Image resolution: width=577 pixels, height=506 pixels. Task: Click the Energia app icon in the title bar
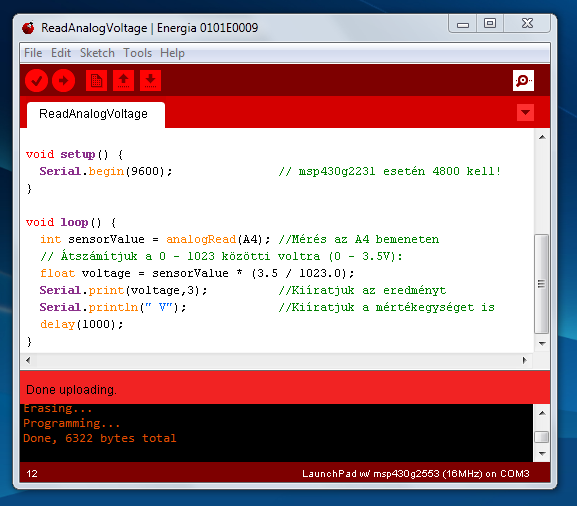click(28, 28)
